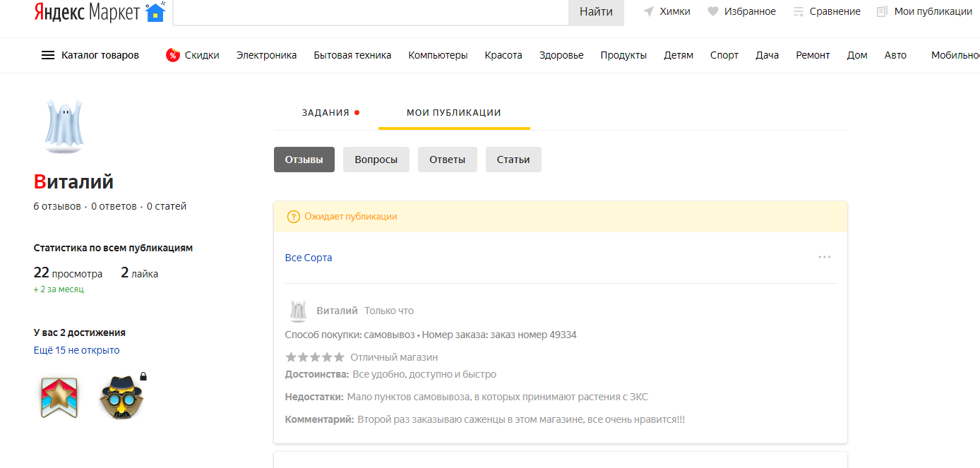Click the 0 статей counter
980x468 pixels.
pyautogui.click(x=167, y=207)
